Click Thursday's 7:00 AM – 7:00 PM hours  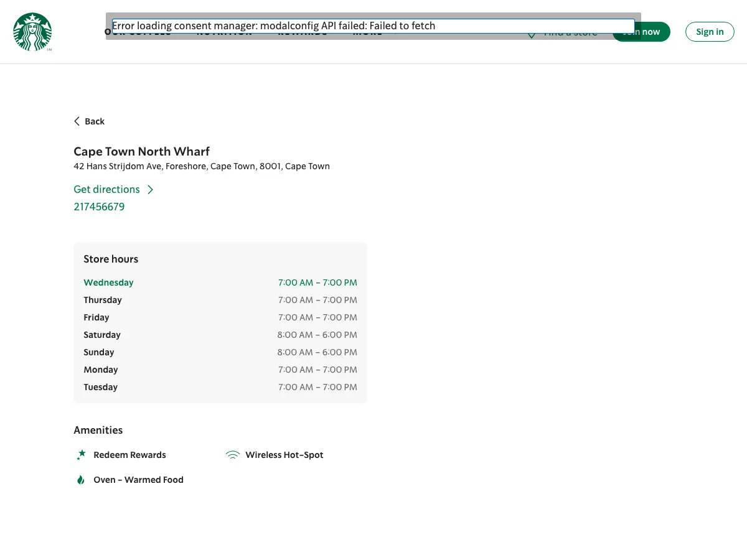coord(317,300)
